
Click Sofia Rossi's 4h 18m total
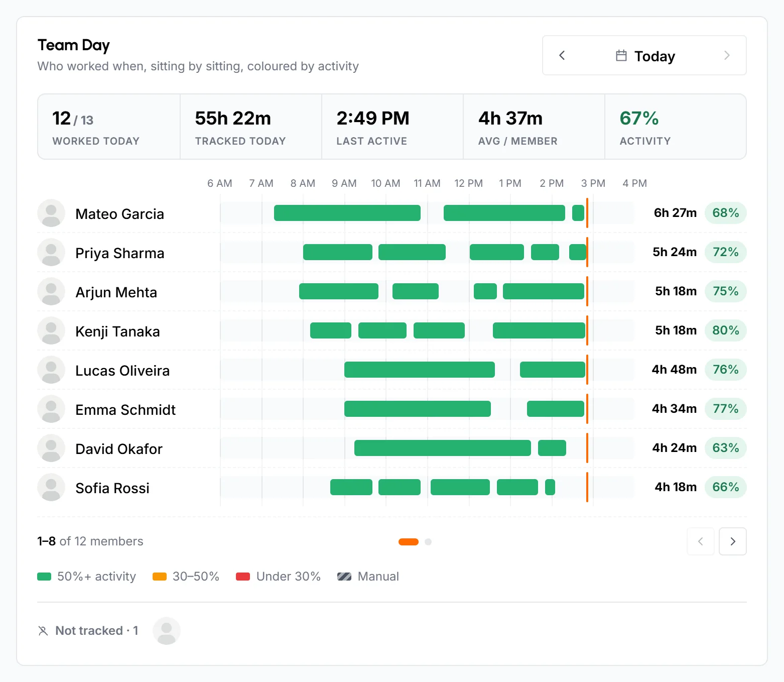(676, 487)
